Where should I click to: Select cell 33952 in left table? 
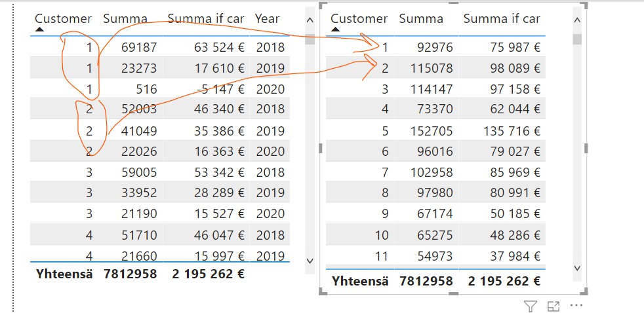tap(139, 193)
